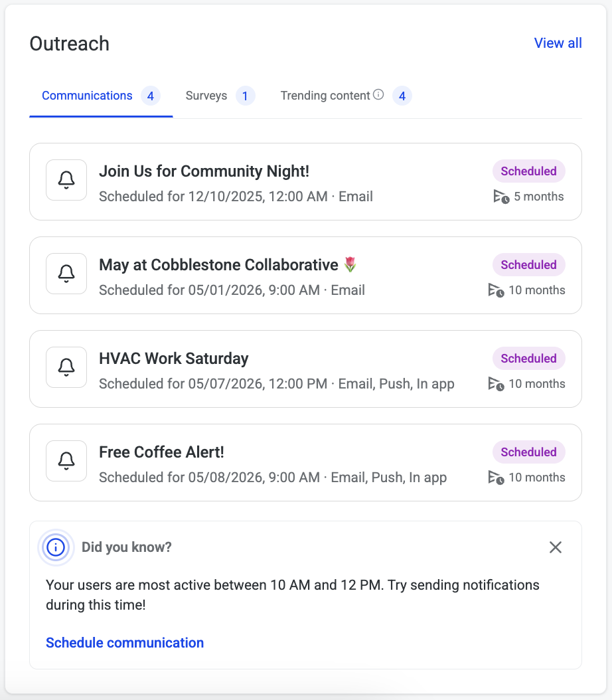Viewport: 612px width, 700px height.
Task: Click the Trending content info icon
Action: coord(378,95)
